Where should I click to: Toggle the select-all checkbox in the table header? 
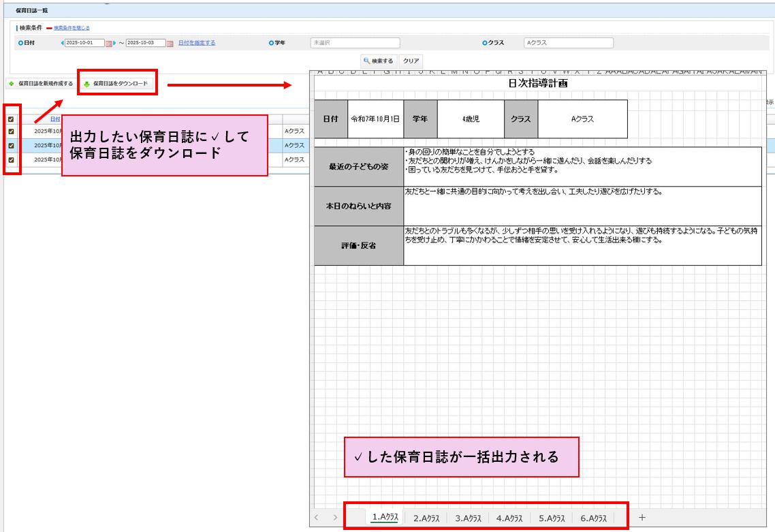coord(11,119)
